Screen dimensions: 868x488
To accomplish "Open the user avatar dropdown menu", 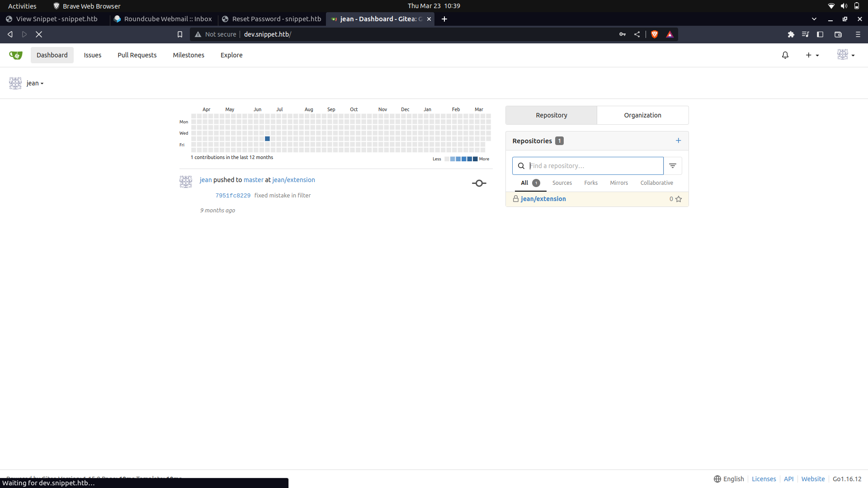I will 845,55.
